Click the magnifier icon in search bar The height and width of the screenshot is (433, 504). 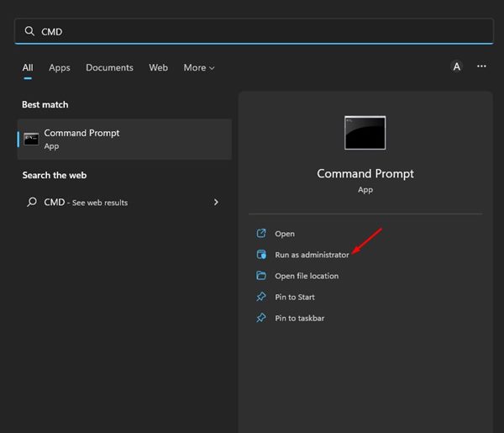click(x=29, y=31)
